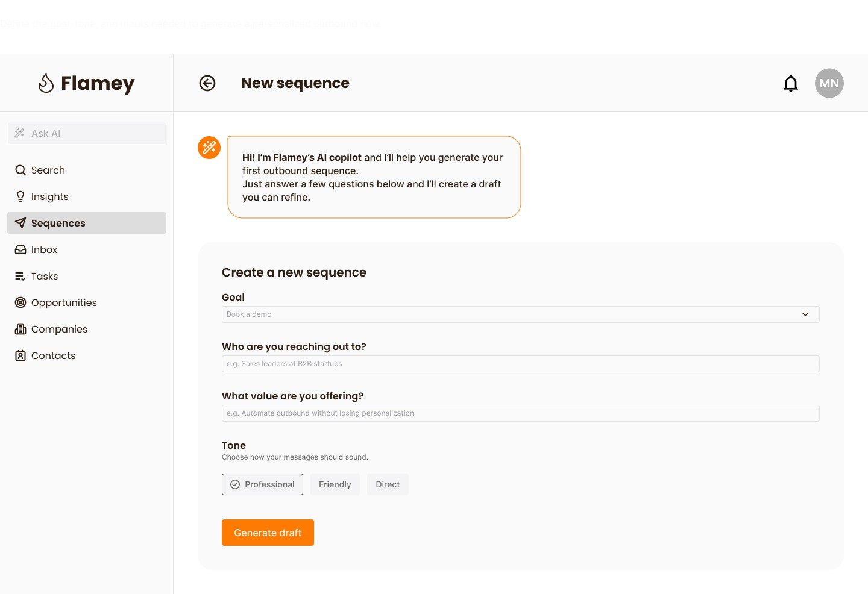Navigate to Tasks

click(87, 276)
